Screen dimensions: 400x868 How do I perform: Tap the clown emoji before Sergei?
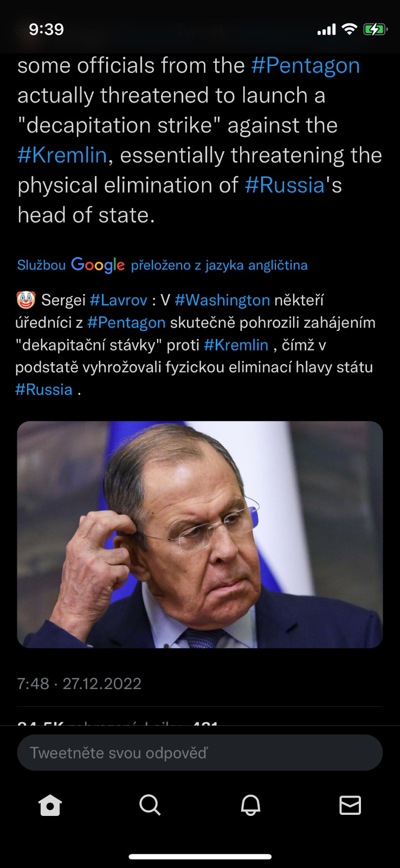[x=26, y=299]
